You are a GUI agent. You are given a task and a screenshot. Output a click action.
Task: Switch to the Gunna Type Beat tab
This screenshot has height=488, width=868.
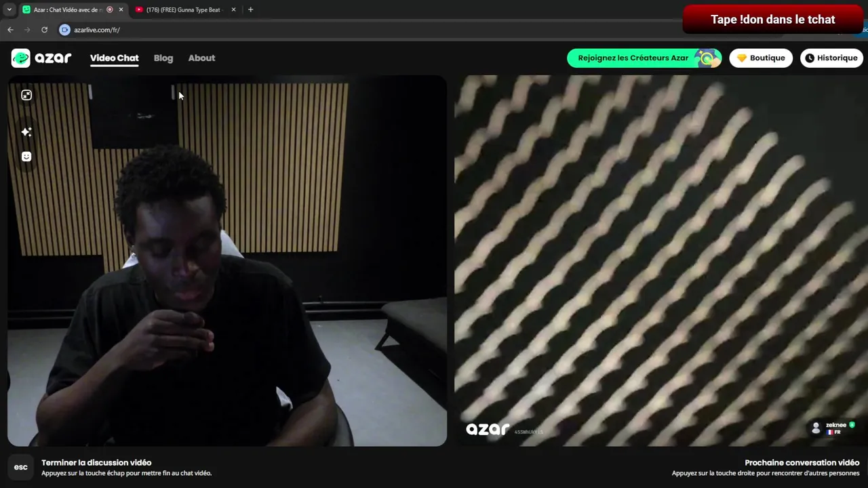coord(186,9)
